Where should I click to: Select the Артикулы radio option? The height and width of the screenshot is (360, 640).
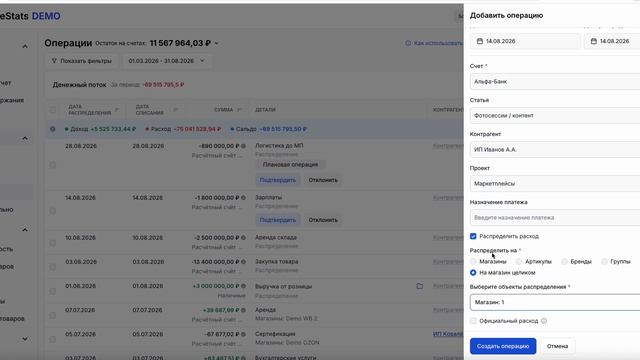tap(519, 262)
